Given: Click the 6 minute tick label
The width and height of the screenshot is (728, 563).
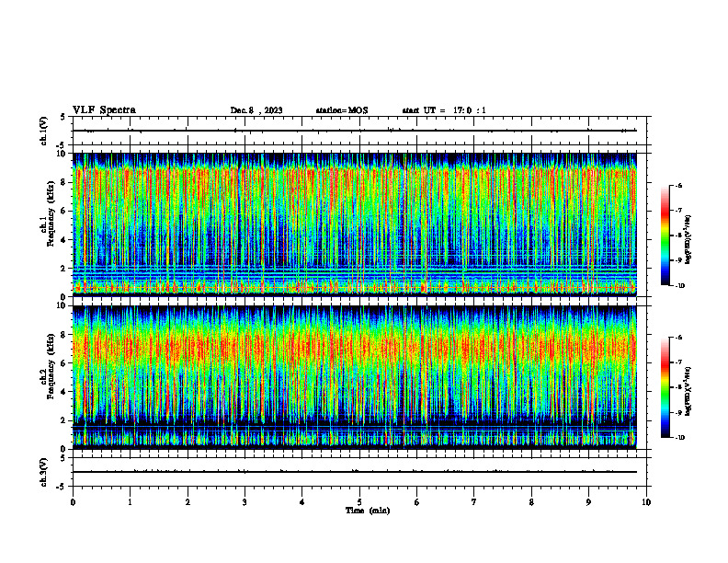Looking at the screenshot, I should (416, 502).
